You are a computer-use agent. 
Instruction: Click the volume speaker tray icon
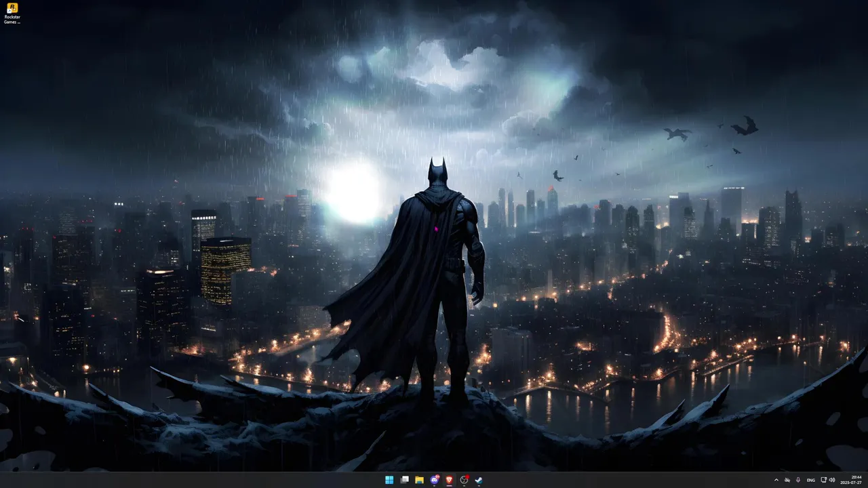tap(832, 480)
